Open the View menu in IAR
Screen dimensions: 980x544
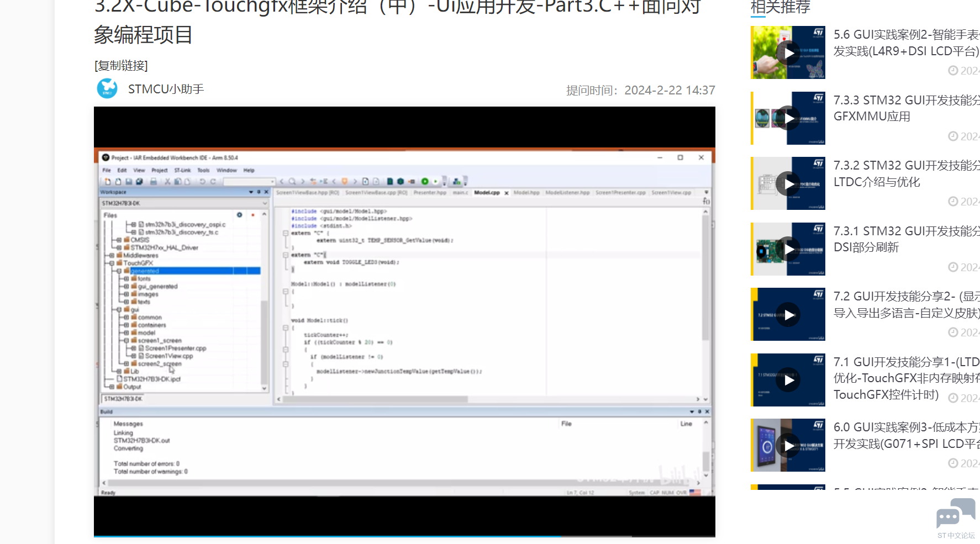[139, 170]
